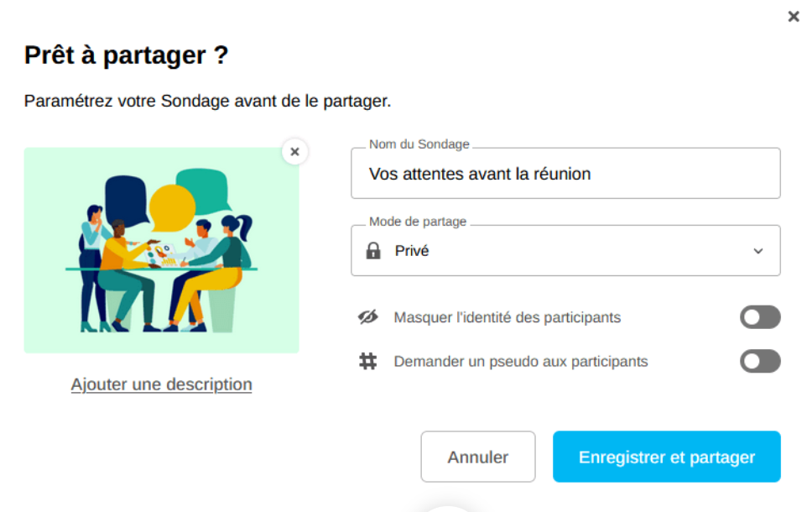Click the Masquer l'identité des participants label
The width and height of the screenshot is (812, 512).
[507, 317]
